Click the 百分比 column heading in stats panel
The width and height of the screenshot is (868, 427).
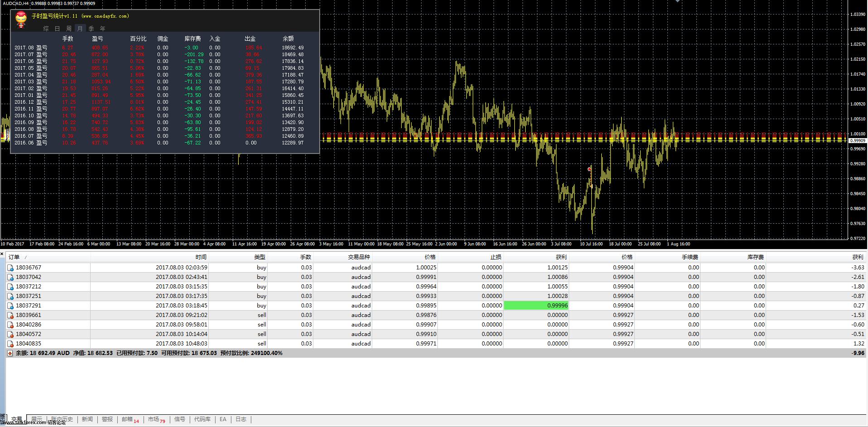click(138, 39)
